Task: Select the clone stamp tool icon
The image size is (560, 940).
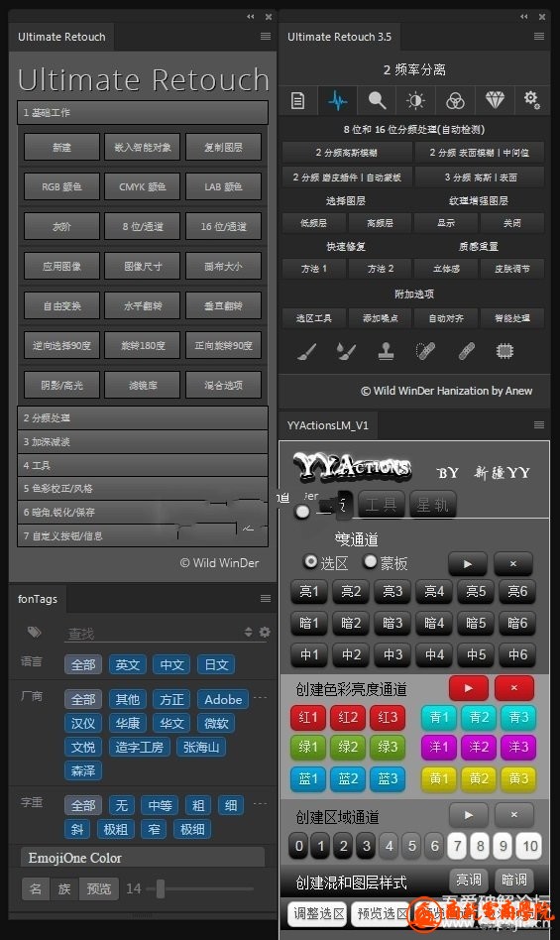Action: pyautogui.click(x=386, y=351)
